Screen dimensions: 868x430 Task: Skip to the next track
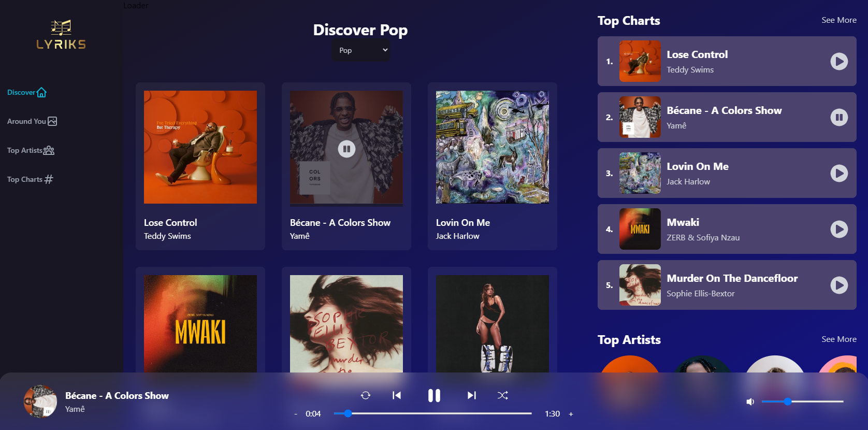coord(471,395)
